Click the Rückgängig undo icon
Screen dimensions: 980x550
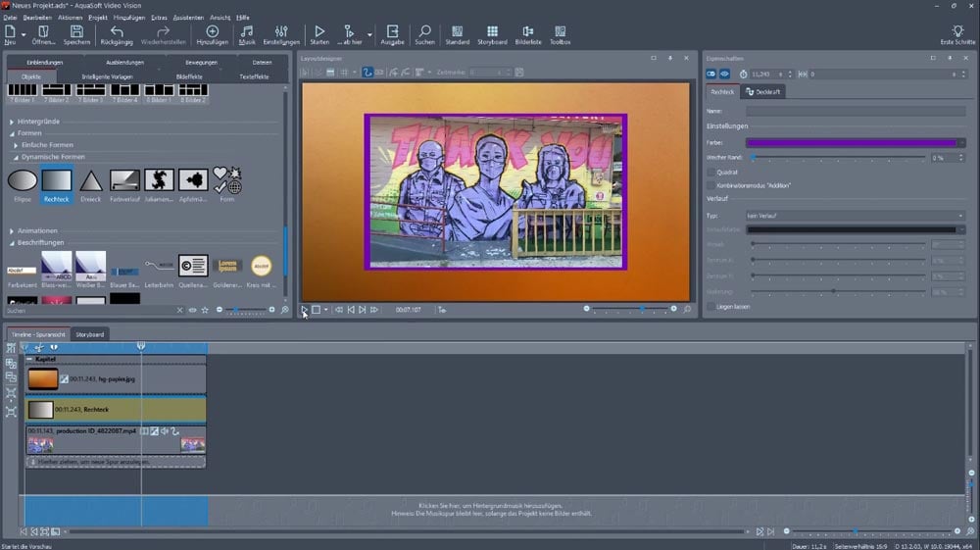click(117, 32)
